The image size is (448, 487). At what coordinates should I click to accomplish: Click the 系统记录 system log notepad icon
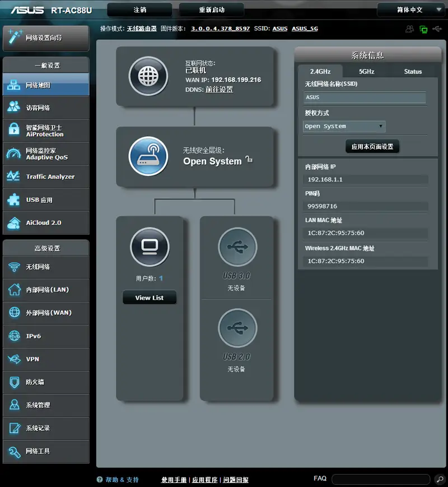(15, 428)
